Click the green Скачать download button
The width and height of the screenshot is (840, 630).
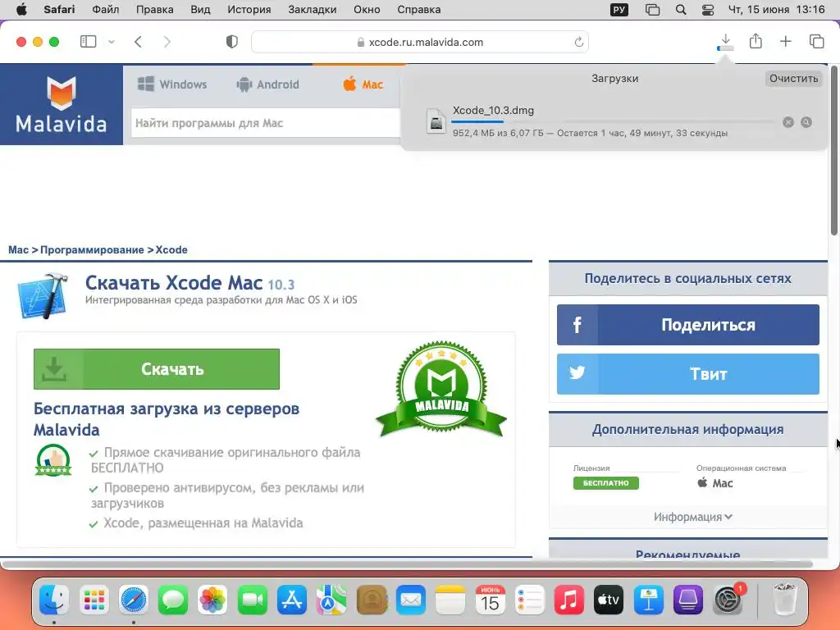click(x=157, y=369)
